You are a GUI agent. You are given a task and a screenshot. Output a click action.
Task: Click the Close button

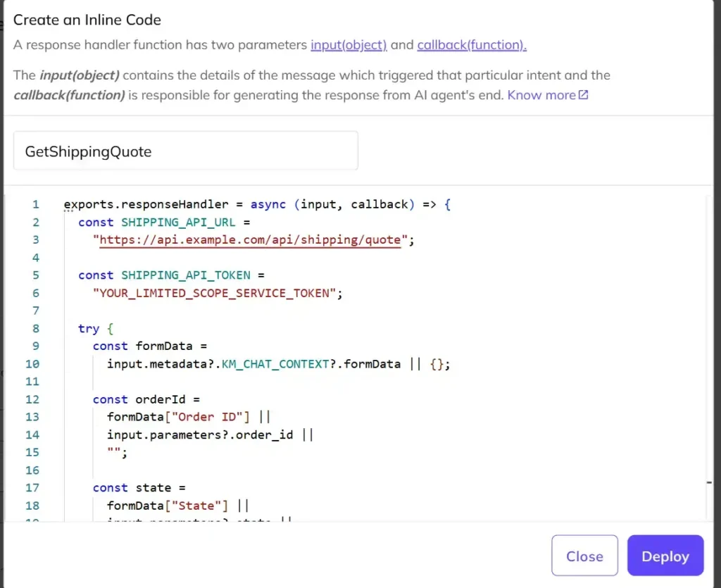(x=584, y=556)
